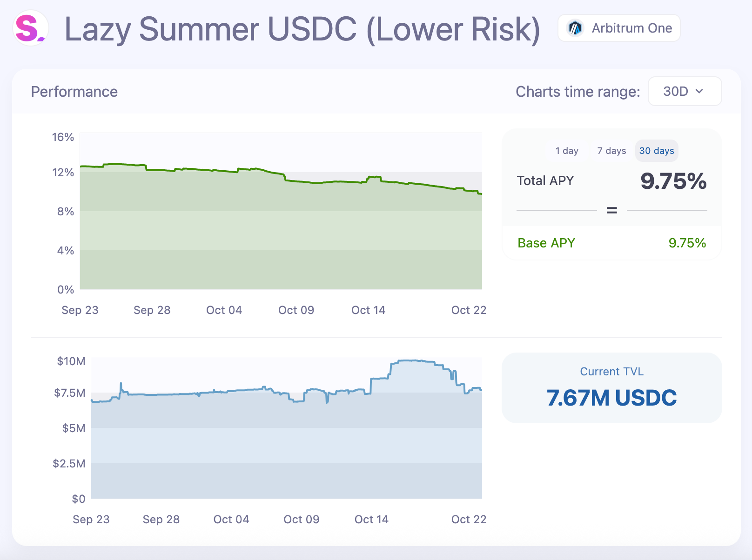Click the Performance section heading

[74, 92]
